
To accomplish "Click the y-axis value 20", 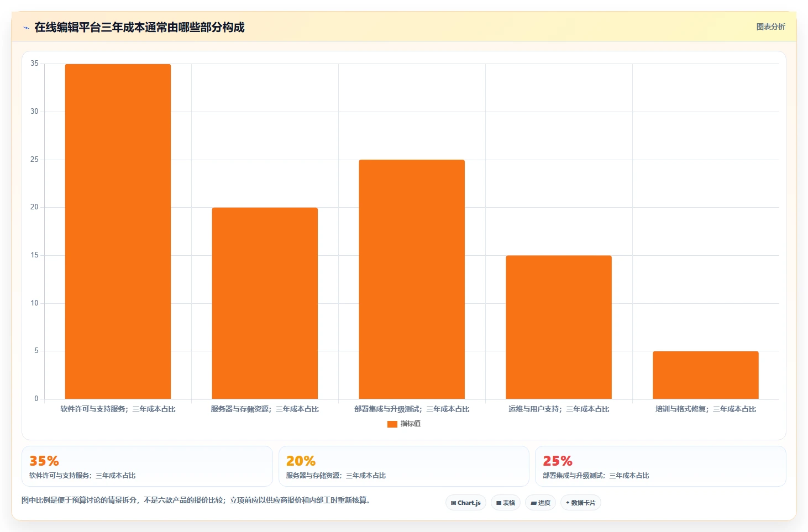I will (34, 207).
